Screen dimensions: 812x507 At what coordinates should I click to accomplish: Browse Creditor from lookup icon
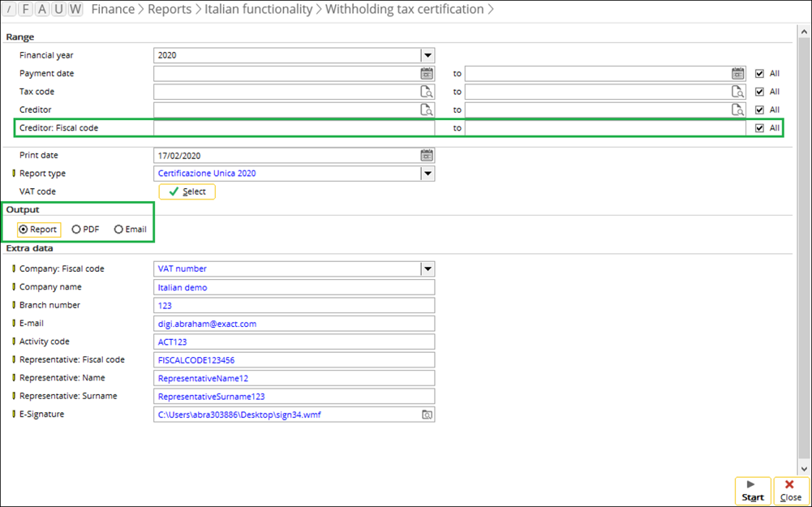click(x=427, y=110)
